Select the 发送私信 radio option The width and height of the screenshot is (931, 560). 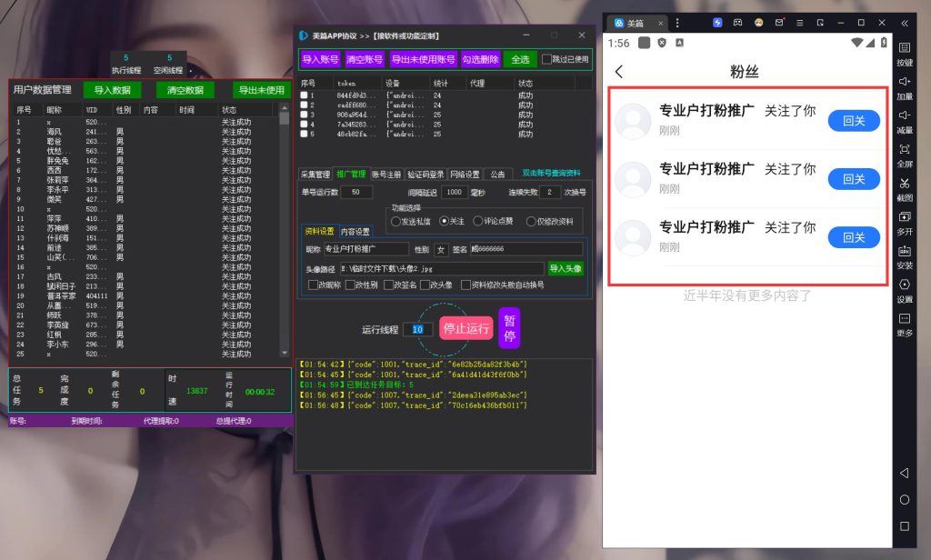(x=395, y=221)
